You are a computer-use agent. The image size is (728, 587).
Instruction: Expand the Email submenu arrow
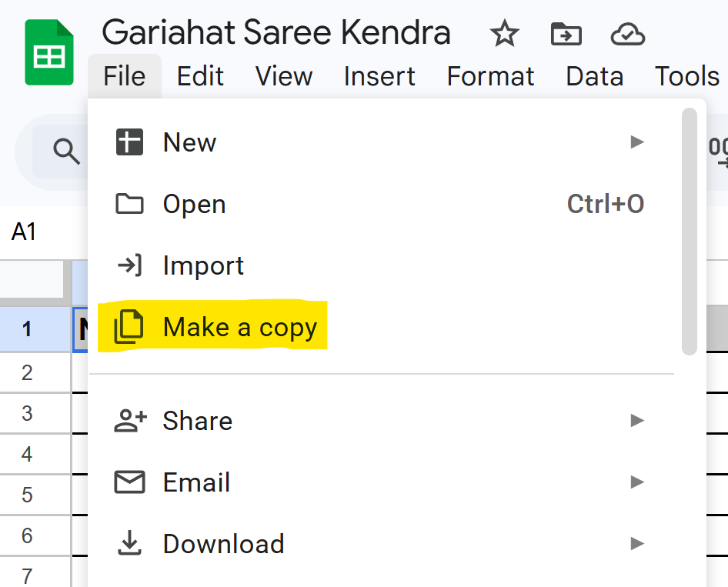(636, 482)
